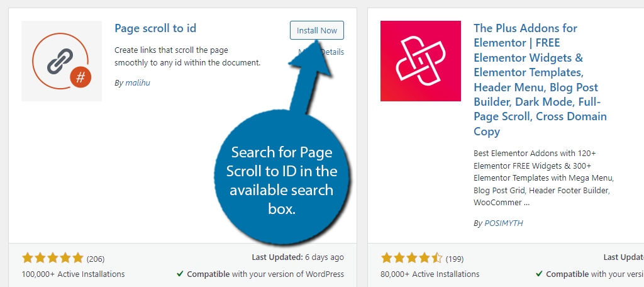
Task: Click the Create links that scroll description
Action: coord(187,57)
